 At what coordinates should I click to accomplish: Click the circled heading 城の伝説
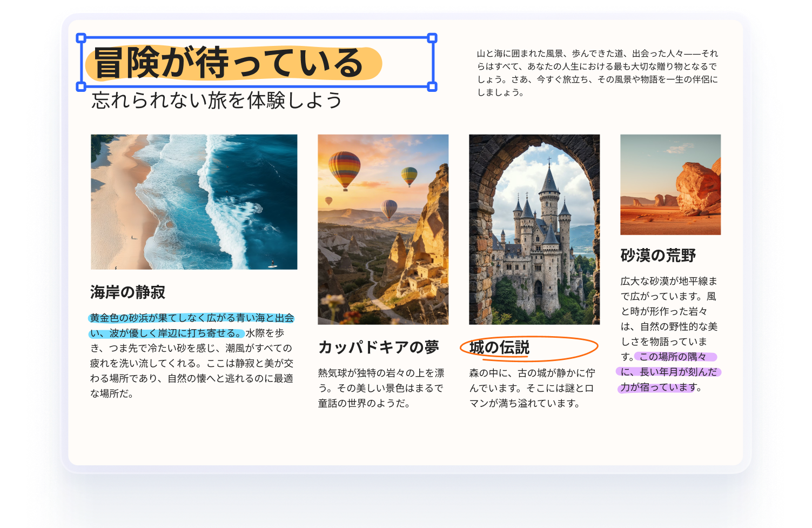pos(500,347)
